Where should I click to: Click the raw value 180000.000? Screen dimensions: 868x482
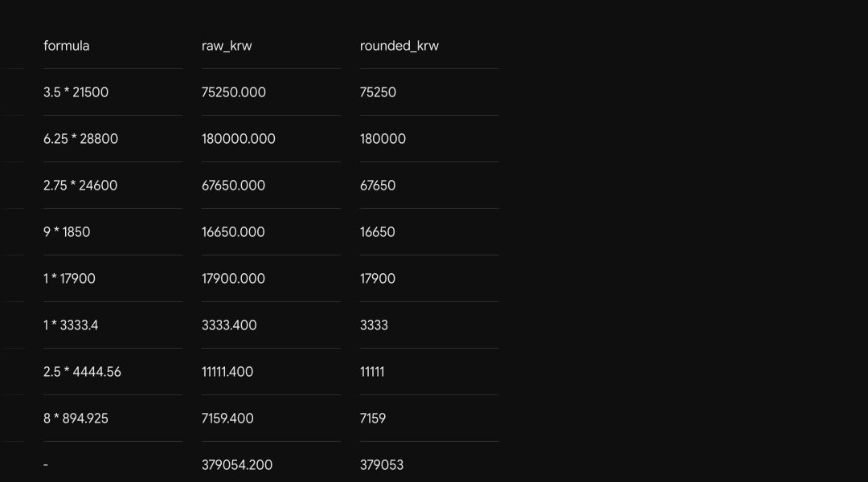[239, 139]
